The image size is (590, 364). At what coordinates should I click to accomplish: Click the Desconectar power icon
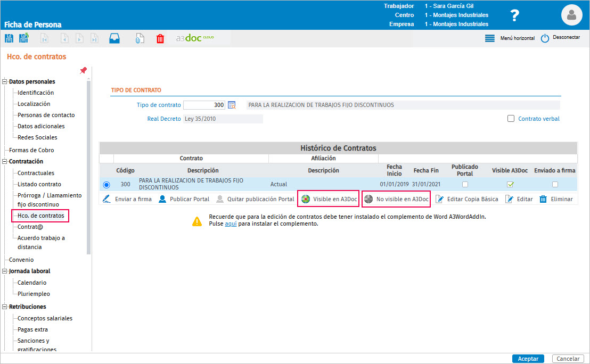click(545, 38)
